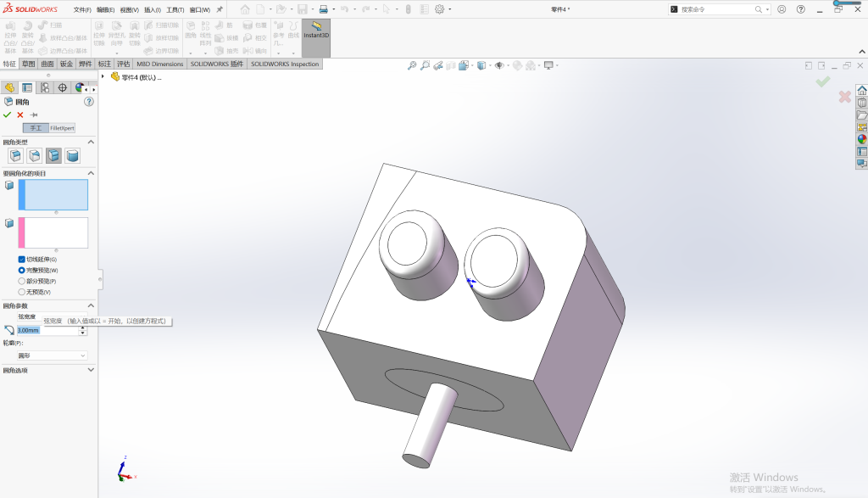Select the full round fillet type
Screen dimensions: 868x498
(x=72, y=155)
